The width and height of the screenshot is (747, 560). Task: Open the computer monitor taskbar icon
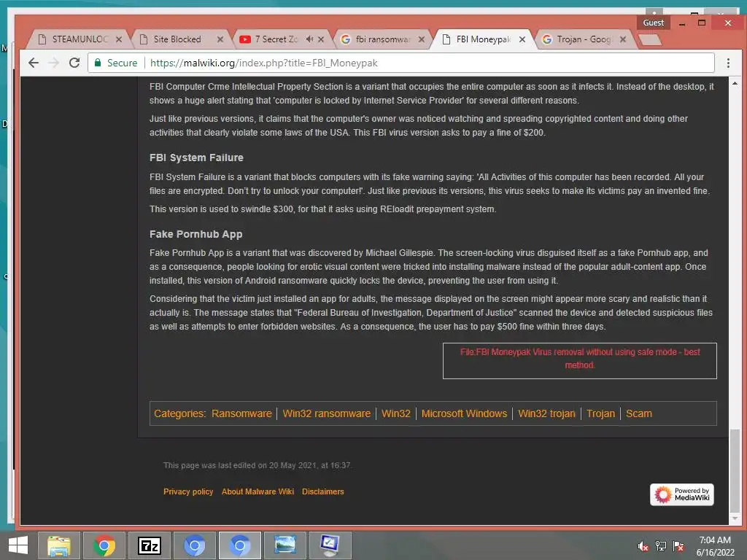tap(330, 545)
